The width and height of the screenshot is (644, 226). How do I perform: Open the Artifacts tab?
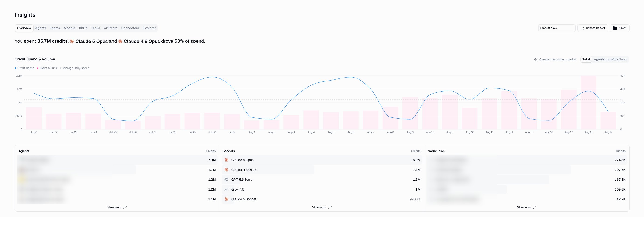[111, 28]
